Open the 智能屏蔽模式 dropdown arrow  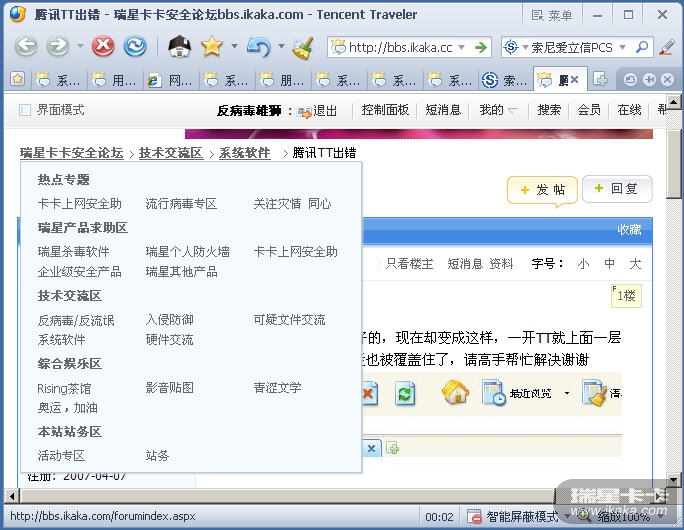(567, 516)
